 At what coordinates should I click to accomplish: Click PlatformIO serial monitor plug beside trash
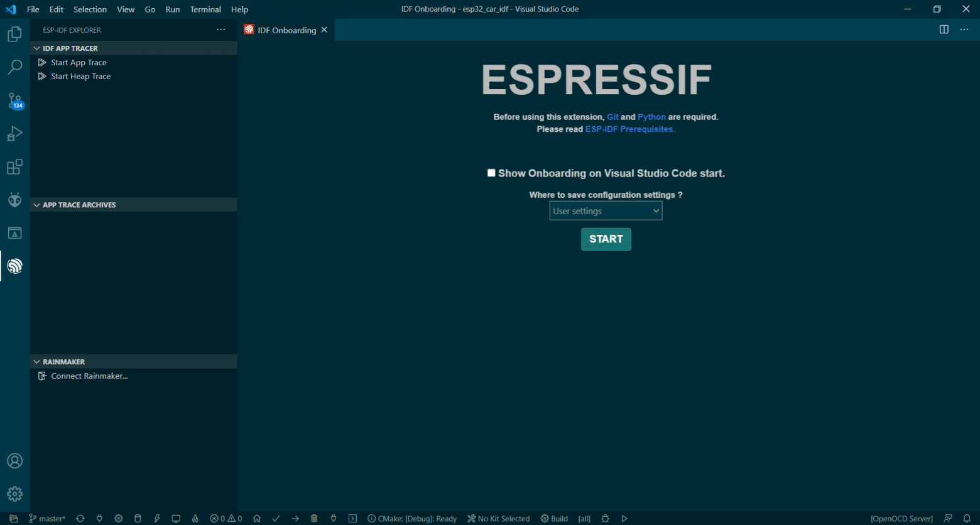[334, 519]
